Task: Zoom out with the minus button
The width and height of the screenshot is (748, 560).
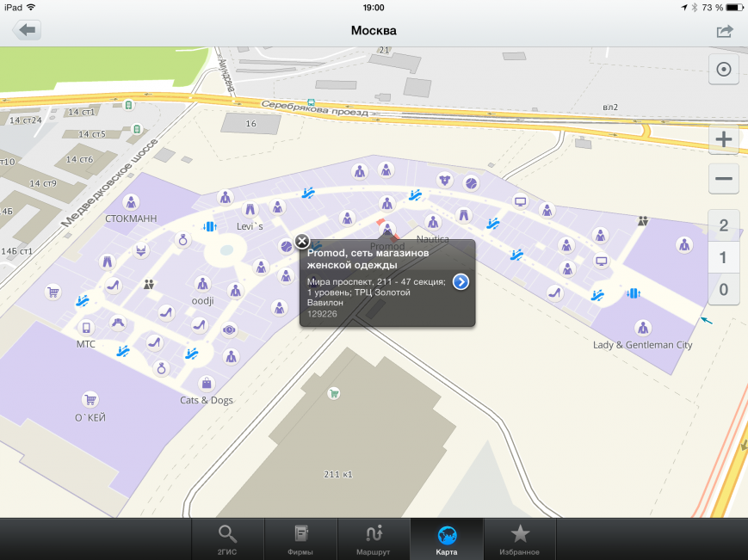Action: tap(724, 179)
